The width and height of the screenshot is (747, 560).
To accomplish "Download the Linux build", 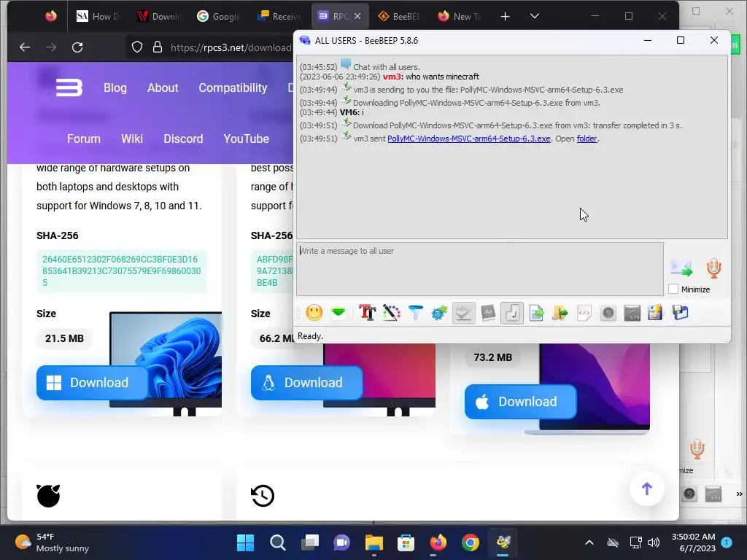I will 306,382.
